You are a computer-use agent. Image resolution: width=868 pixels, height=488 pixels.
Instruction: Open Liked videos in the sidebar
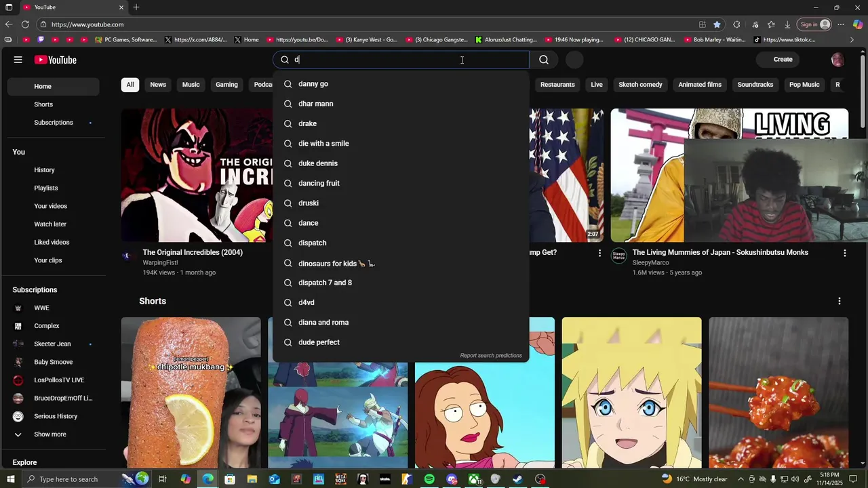pos(53,243)
